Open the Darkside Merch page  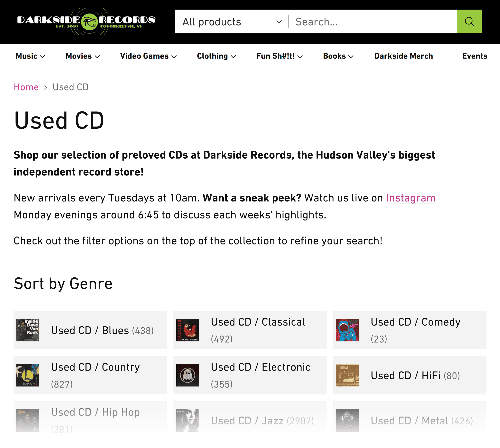click(x=403, y=56)
